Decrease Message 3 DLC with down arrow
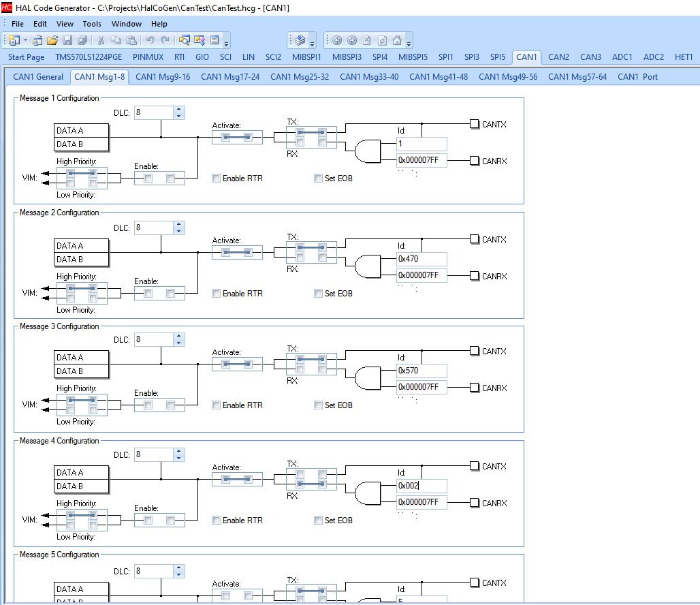Screen dimensions: 700x605 178,343
